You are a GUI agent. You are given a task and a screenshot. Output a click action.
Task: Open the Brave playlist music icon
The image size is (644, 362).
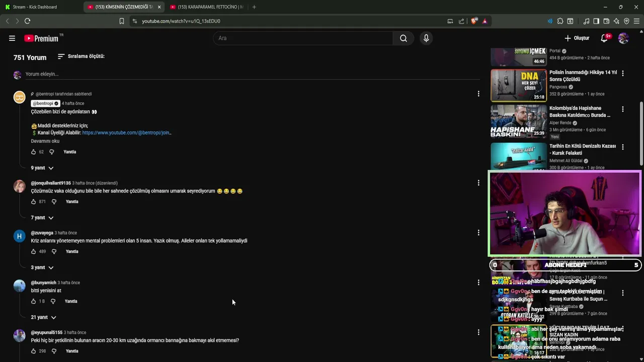click(x=586, y=21)
